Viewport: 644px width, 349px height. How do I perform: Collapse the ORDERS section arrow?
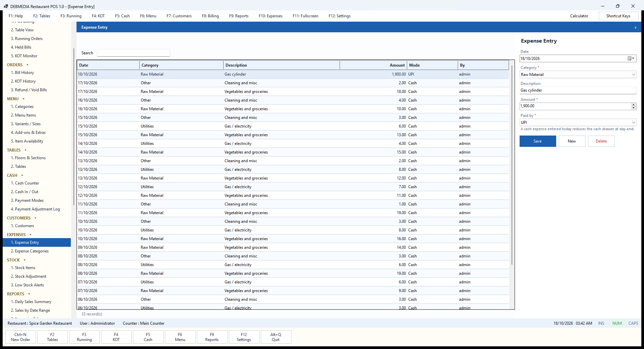click(28, 65)
